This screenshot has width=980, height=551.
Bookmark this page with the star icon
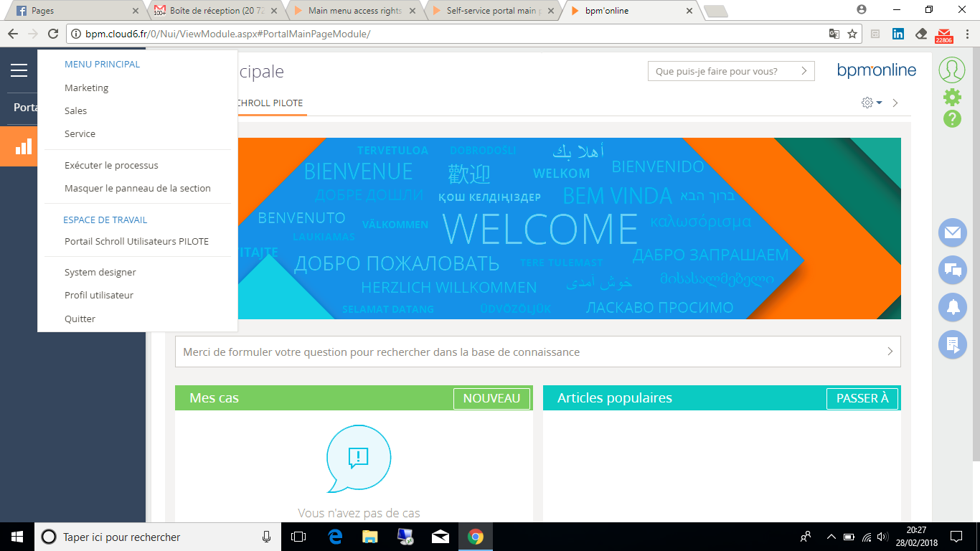click(852, 34)
